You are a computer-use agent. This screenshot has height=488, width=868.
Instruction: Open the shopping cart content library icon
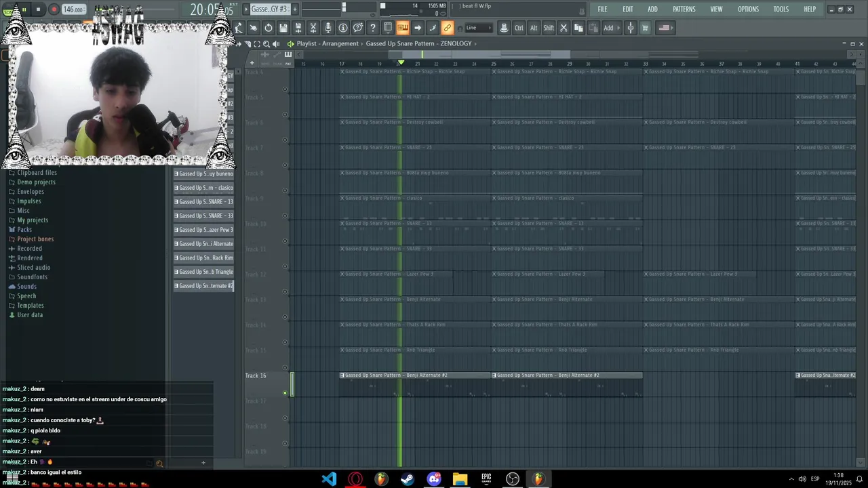645,28
